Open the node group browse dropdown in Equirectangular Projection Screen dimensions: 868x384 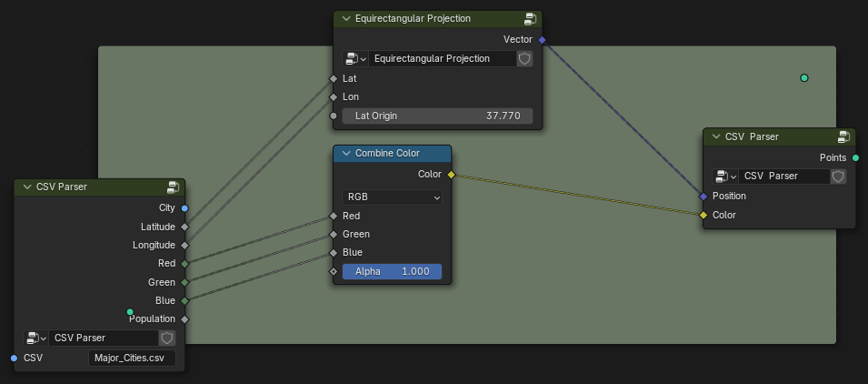tap(355, 59)
